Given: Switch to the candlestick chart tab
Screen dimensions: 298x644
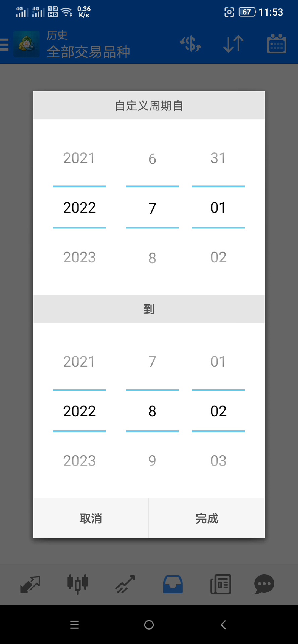Looking at the screenshot, I should (78, 584).
